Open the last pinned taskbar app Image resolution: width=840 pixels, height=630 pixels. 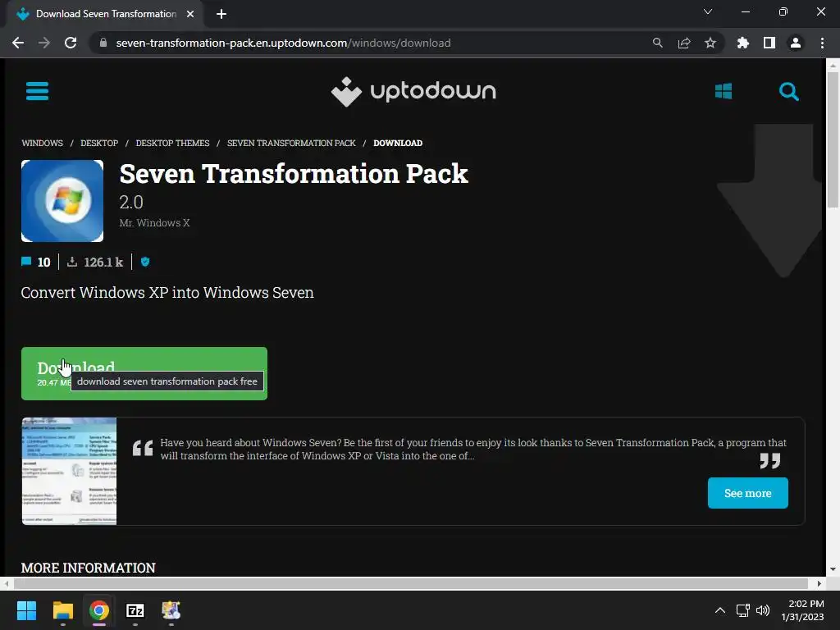click(x=171, y=610)
